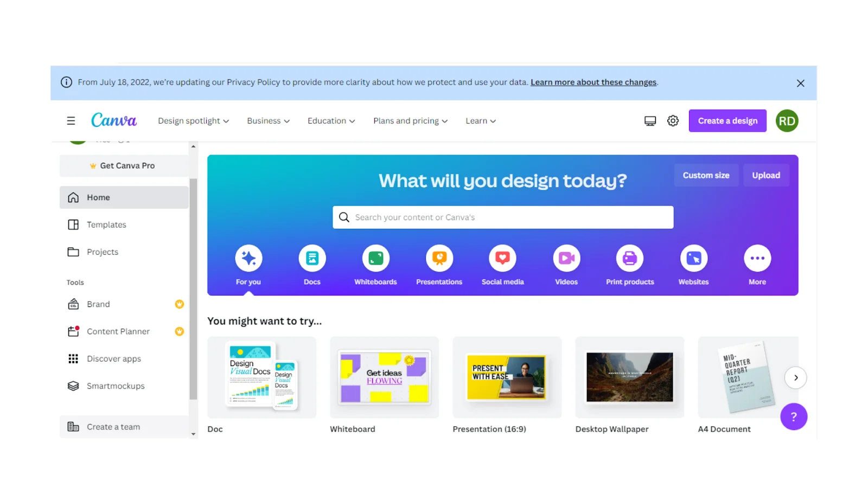The height and width of the screenshot is (488, 868).
Task: Open the Desktop Wallpaper thumbnail
Action: [x=629, y=377]
